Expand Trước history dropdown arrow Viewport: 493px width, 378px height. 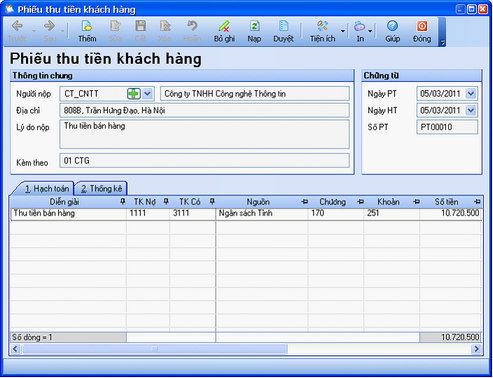(34, 31)
